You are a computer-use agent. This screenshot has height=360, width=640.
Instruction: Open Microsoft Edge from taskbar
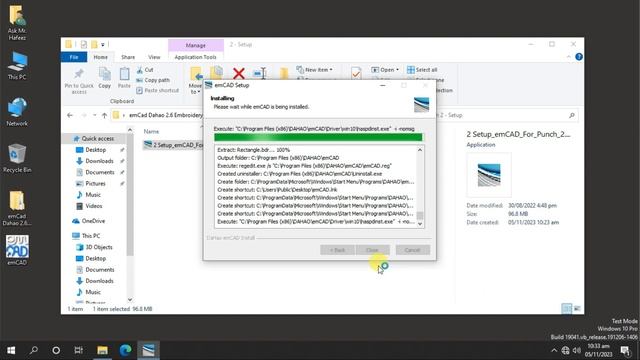tap(125, 350)
